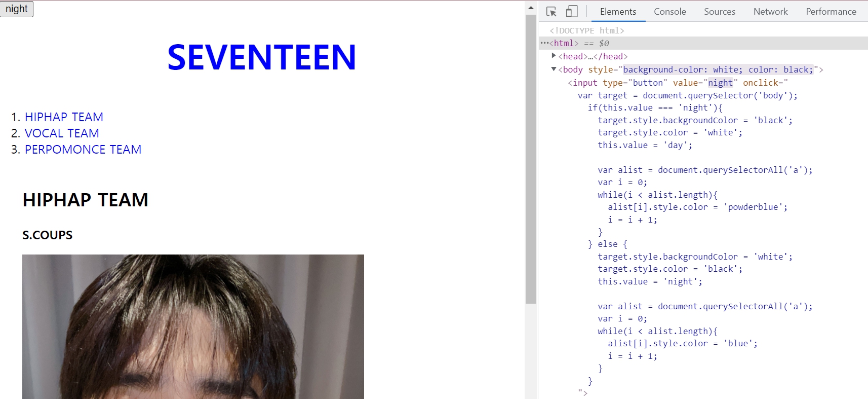The height and width of the screenshot is (399, 868).
Task: Select the input type="button" element line
Action: point(678,83)
